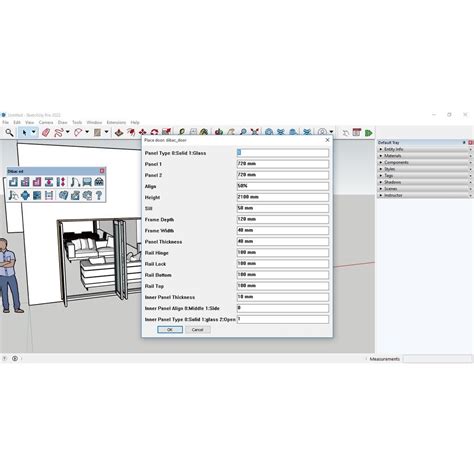Click the Inner Panel Type field
Image resolution: width=474 pixels, height=474 pixels.
283,319
